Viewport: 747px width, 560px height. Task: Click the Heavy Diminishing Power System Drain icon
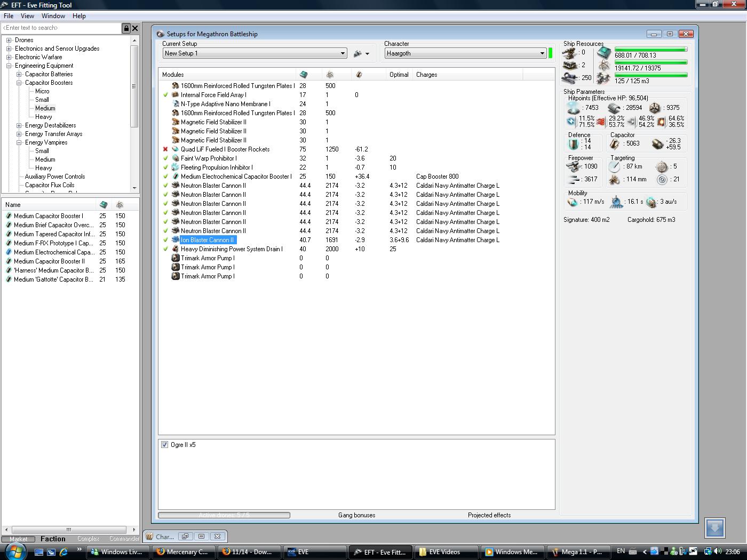pyautogui.click(x=175, y=249)
